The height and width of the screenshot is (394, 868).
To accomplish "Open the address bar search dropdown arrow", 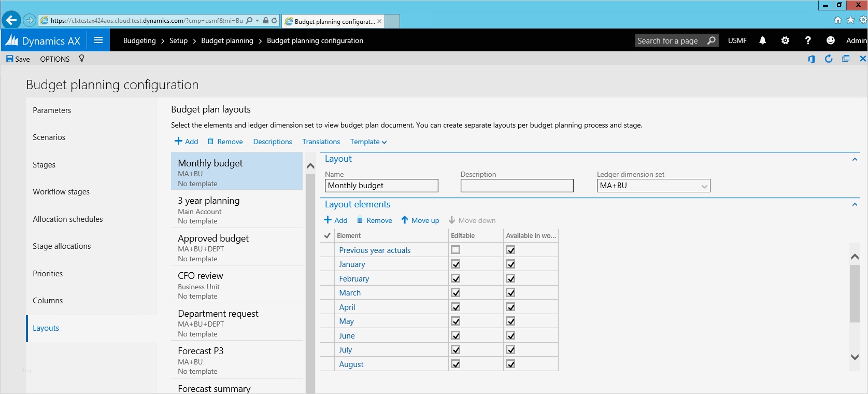I will (x=257, y=21).
